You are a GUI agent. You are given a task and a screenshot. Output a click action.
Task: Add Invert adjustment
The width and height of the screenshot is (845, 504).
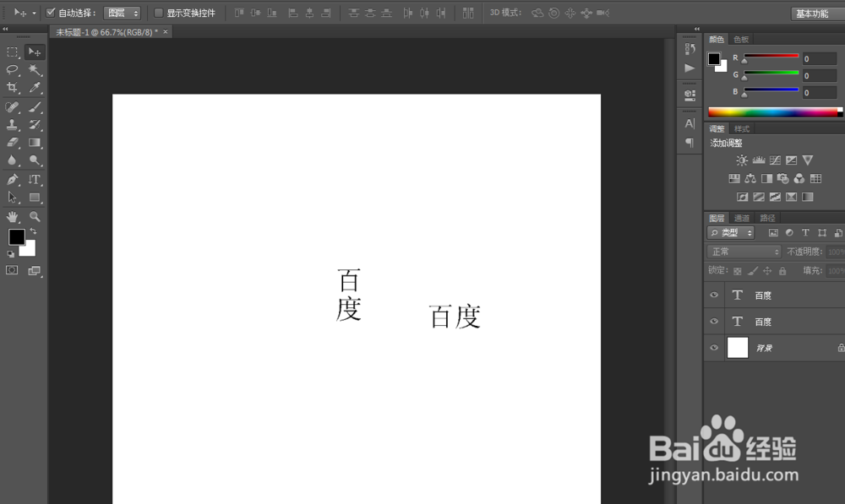point(742,197)
